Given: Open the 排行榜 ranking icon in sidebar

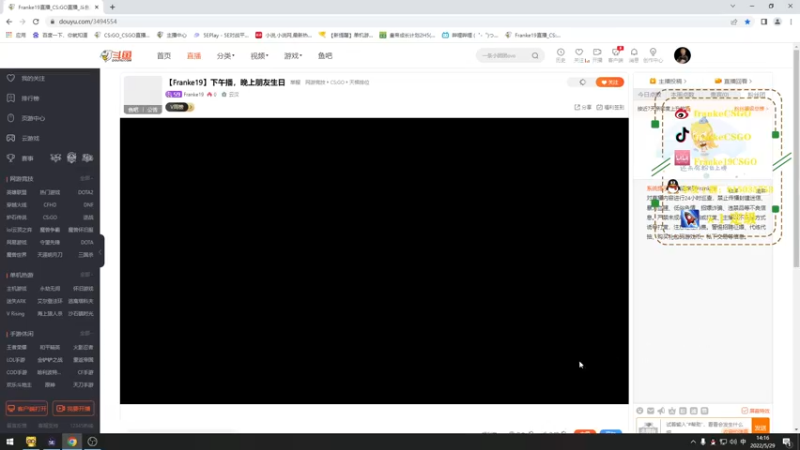Looking at the screenshot, I should 11,98.
